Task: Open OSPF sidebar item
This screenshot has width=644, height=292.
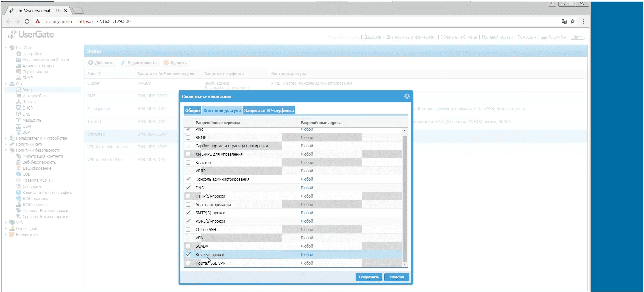Action: 27,126
